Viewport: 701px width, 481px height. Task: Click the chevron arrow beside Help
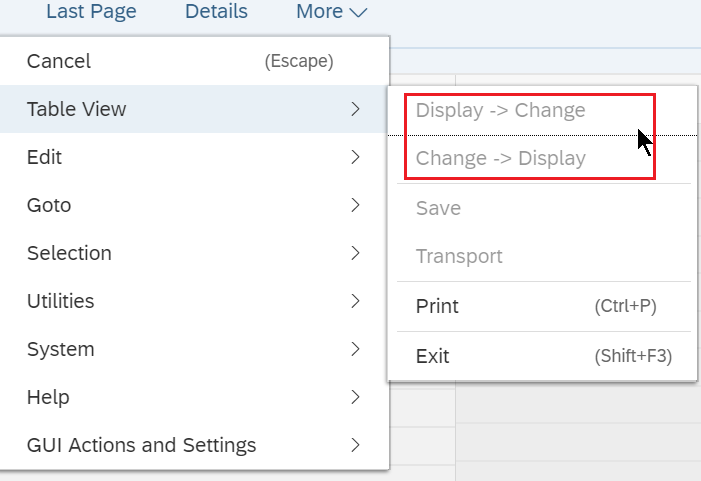(355, 397)
